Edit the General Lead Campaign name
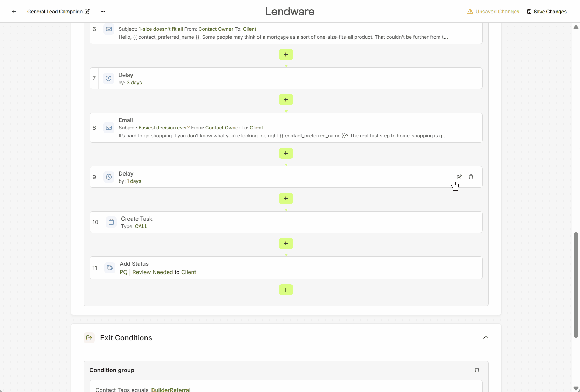The height and width of the screenshot is (392, 580). tap(87, 12)
